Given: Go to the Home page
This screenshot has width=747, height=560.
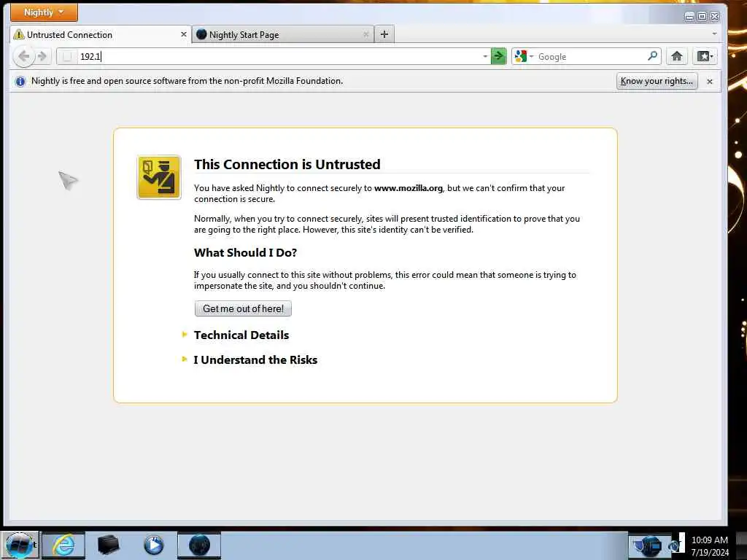Looking at the screenshot, I should point(676,56).
